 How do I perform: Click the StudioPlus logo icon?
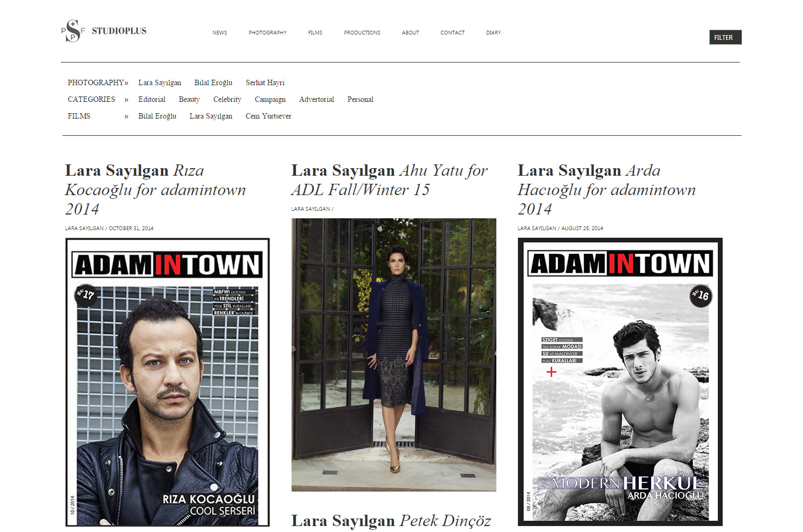click(73, 31)
